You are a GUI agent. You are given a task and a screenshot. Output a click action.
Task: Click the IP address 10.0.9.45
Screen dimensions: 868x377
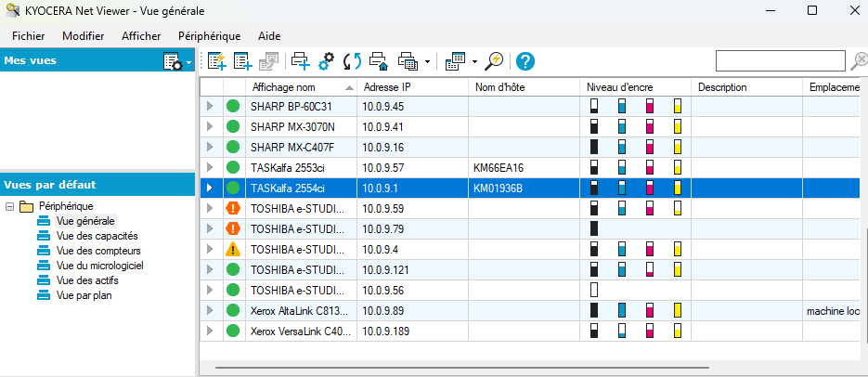tap(383, 106)
